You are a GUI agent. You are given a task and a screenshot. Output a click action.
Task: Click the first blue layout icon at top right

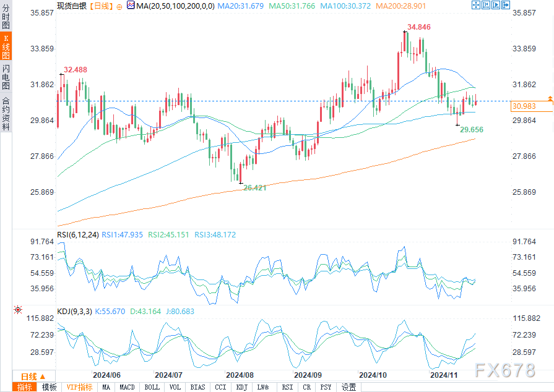tap(476, 5)
